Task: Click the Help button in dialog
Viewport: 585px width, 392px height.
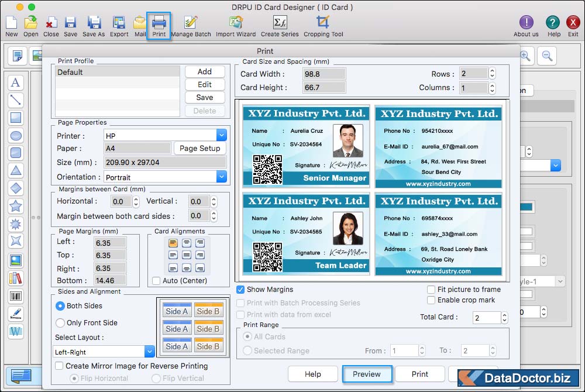Action: [x=312, y=374]
